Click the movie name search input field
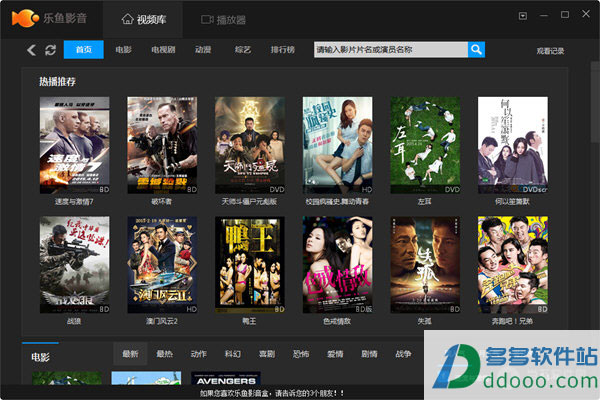 pos(391,49)
